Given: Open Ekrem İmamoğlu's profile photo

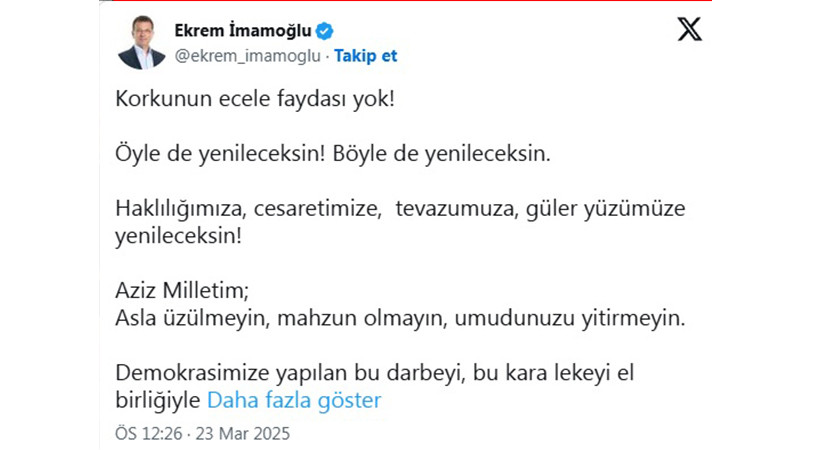Looking at the screenshot, I should (142, 43).
